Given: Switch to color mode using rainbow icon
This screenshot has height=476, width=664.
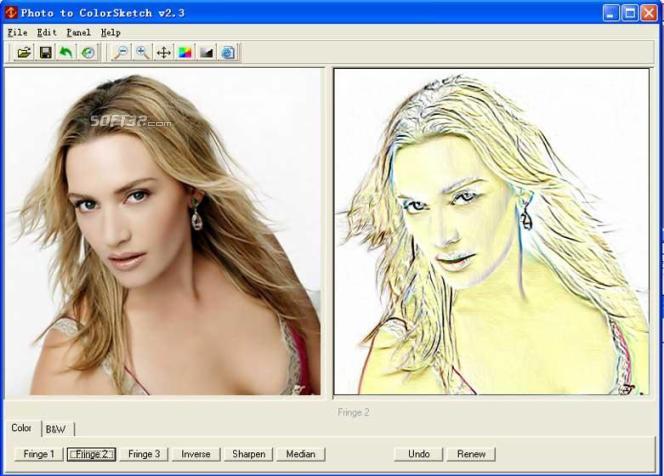Looking at the screenshot, I should (x=185, y=53).
